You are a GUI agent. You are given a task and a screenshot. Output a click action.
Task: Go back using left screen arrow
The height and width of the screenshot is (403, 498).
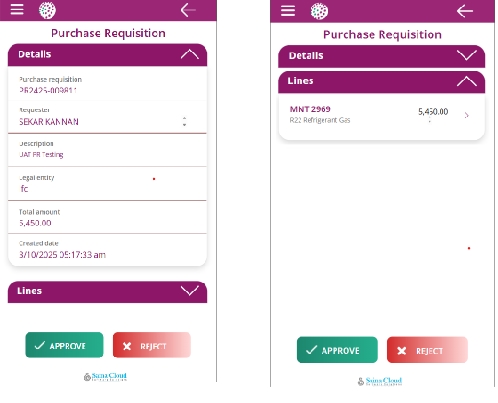pyautogui.click(x=188, y=10)
